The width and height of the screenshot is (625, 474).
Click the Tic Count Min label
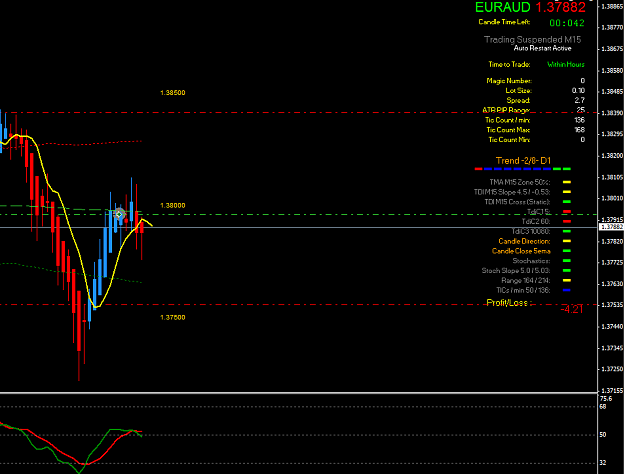click(x=509, y=140)
